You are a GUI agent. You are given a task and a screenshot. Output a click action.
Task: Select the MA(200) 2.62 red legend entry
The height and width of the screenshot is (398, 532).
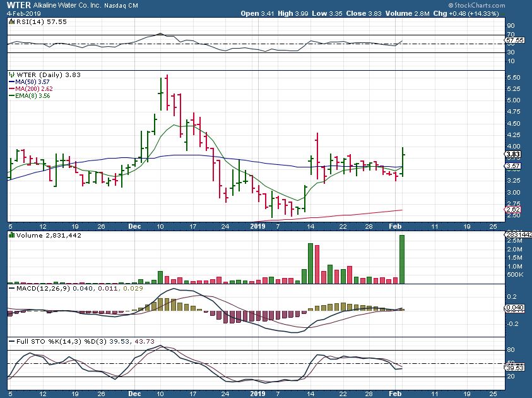coord(30,88)
